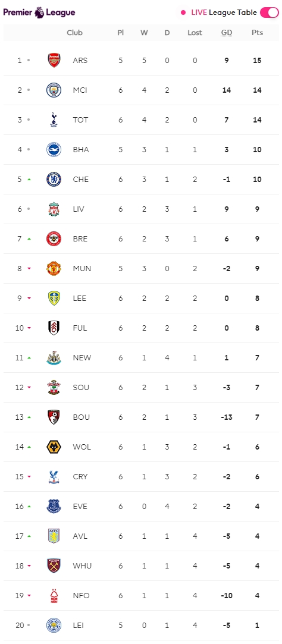
Task: Open the Premier League logo
Action: pyautogui.click(x=39, y=12)
